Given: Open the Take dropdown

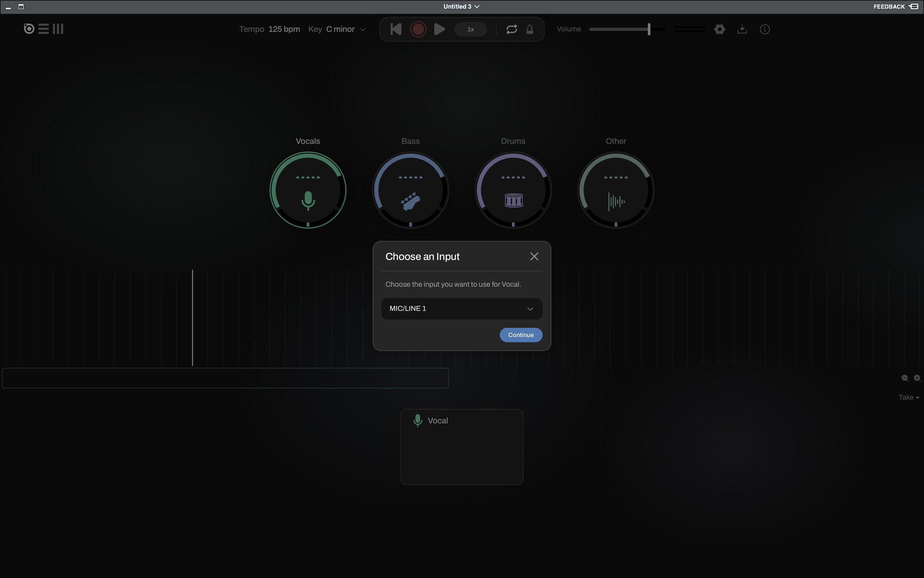Looking at the screenshot, I should coord(909,397).
